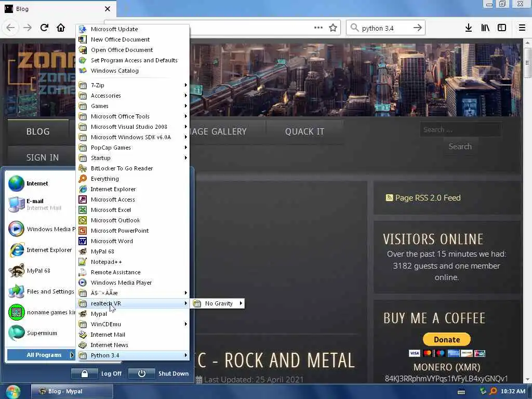Launch Notepad++ from All Programs
Viewport: 532px width, 399px height.
[x=133, y=262]
